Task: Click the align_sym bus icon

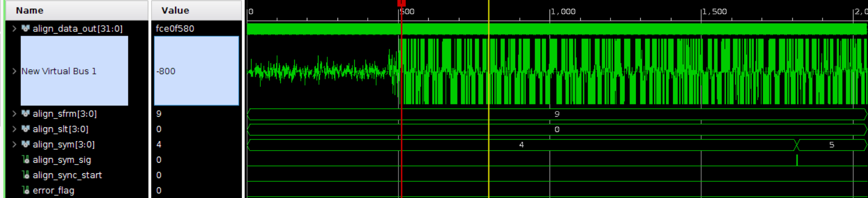Action: [26, 144]
